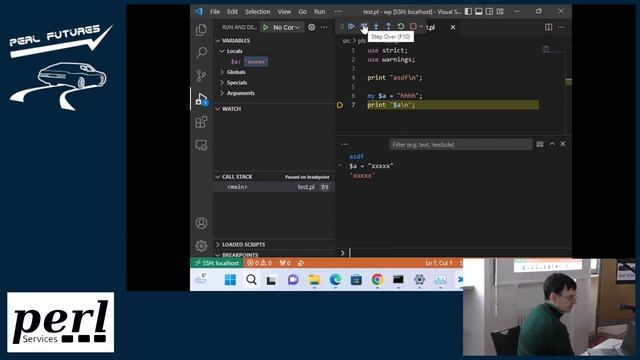Toggle the breakpoint on line 7

click(340, 105)
